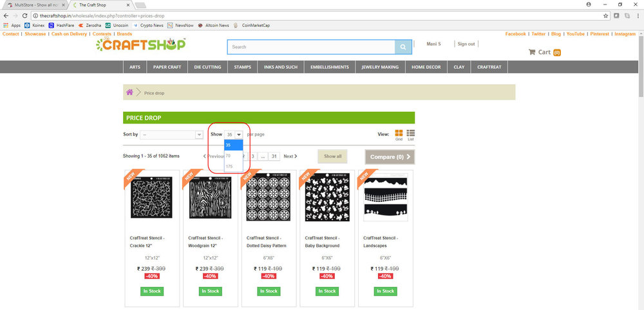644x310 pixels.
Task: Open Woodgrain 12" stencil thumbnail
Action: click(x=210, y=197)
